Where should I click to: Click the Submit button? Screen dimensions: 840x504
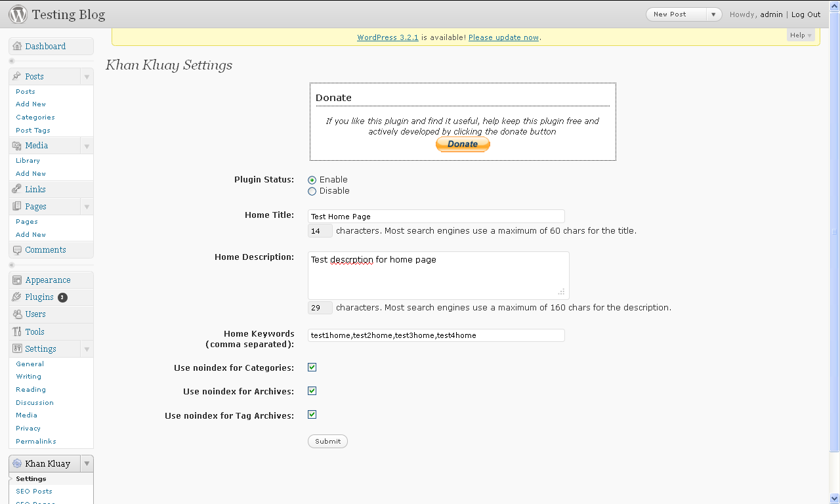click(x=327, y=442)
